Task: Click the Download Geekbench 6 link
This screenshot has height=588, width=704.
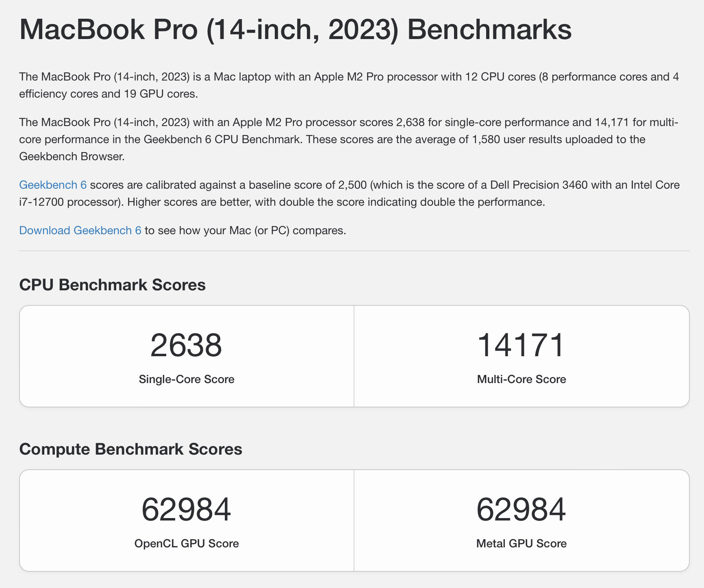Action: coord(80,231)
